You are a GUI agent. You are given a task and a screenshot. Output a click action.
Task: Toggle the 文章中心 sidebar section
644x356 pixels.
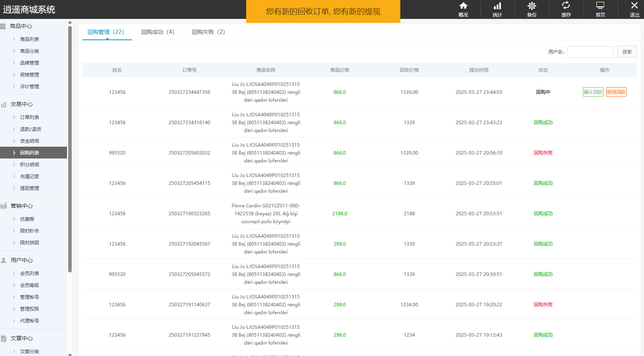22,338
